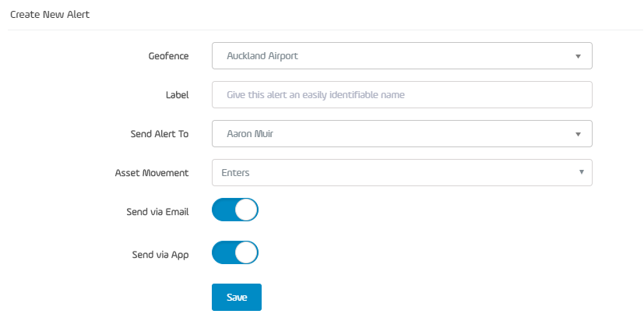The width and height of the screenshot is (644, 321).
Task: Click the Send via Email caption text
Action: 158,212
